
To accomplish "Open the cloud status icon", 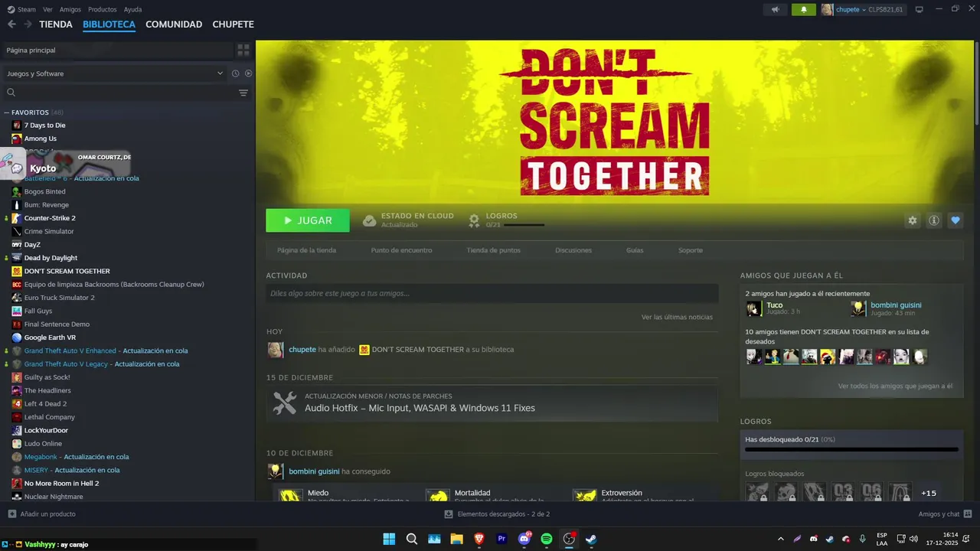I will click(369, 220).
